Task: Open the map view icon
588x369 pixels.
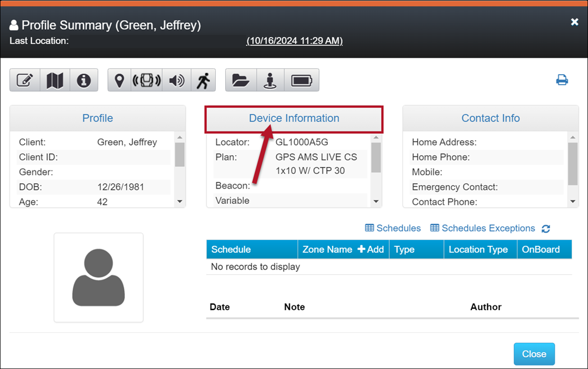Action: [x=55, y=81]
